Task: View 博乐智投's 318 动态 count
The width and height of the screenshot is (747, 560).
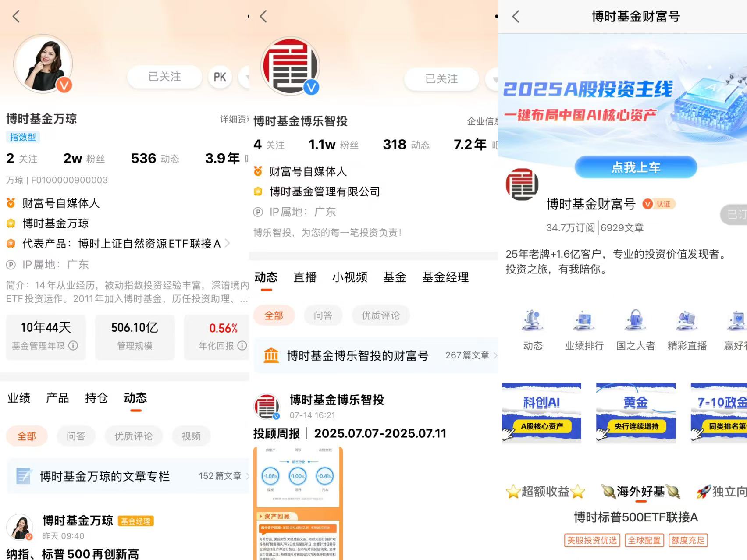Action: click(406, 145)
